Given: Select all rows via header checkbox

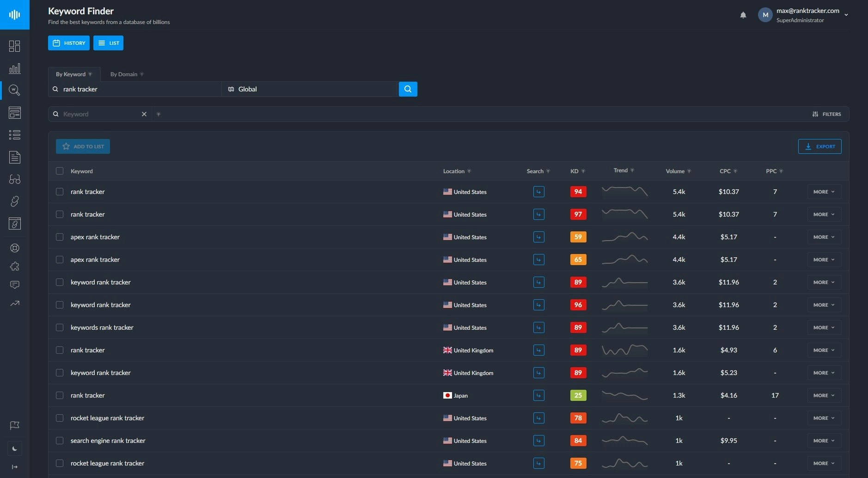Looking at the screenshot, I should 60,171.
